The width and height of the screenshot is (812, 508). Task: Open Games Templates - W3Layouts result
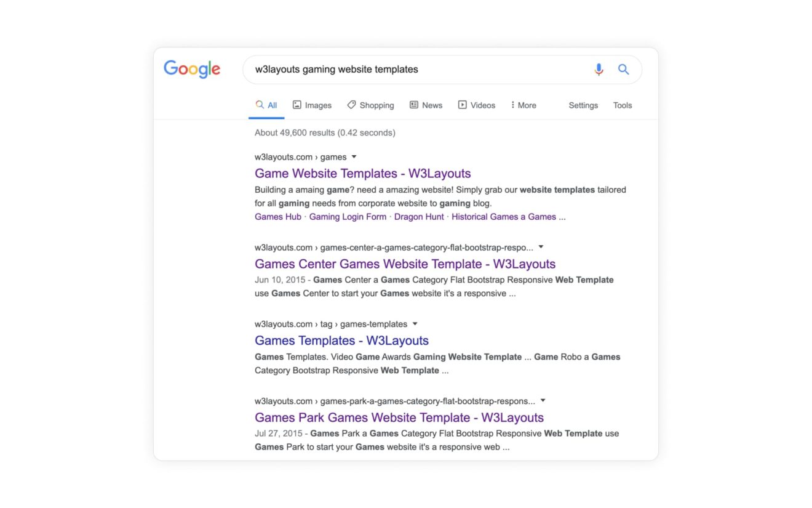(341, 341)
